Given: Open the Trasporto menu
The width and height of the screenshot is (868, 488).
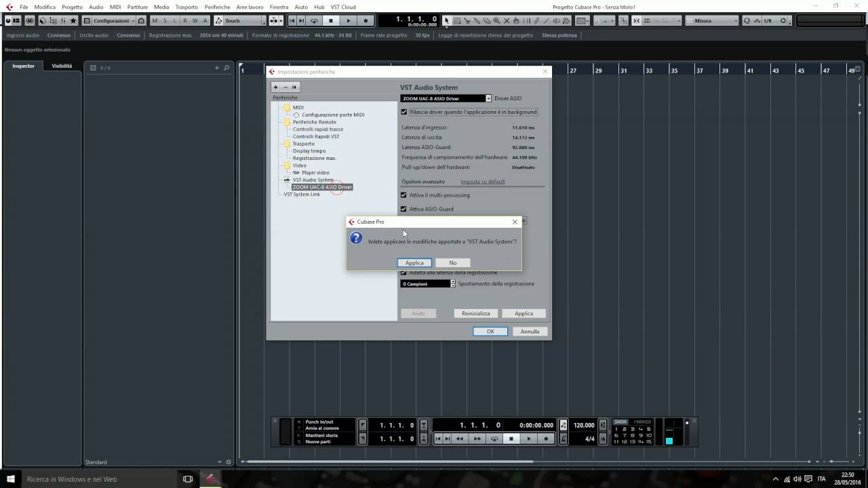Looking at the screenshot, I should pos(186,7).
